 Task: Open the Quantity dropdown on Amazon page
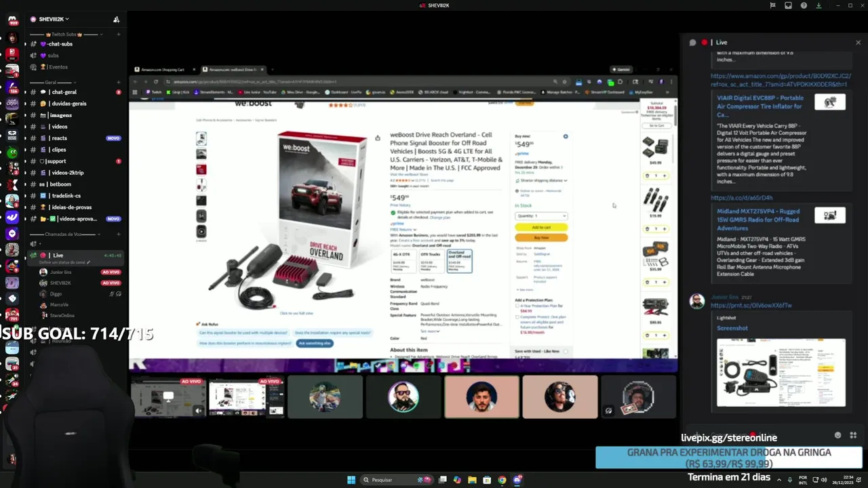click(541, 216)
